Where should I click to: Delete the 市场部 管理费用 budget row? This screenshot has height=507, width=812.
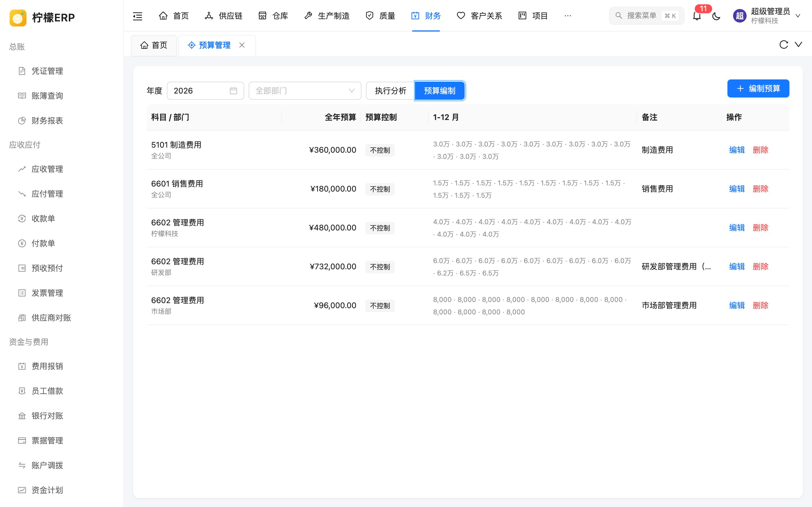click(x=760, y=306)
